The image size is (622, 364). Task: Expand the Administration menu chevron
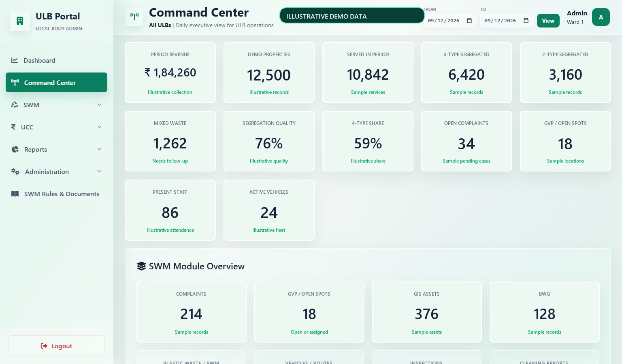pyautogui.click(x=100, y=171)
